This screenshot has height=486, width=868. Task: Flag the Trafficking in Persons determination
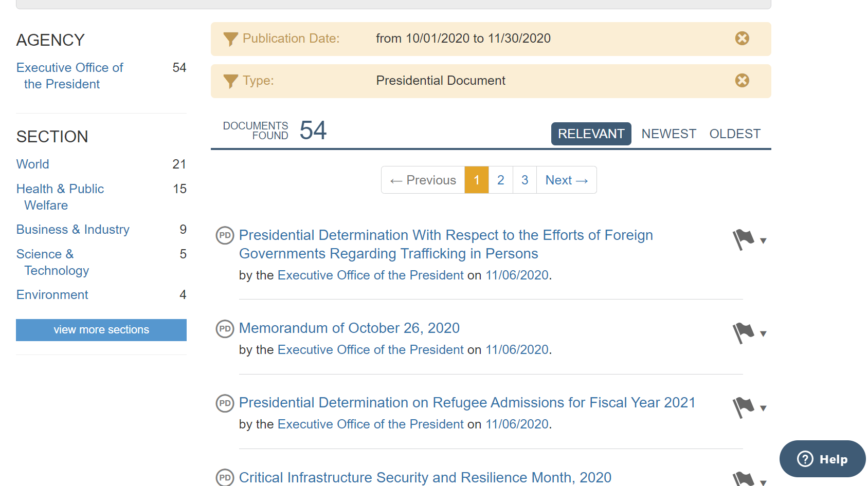[x=744, y=240]
